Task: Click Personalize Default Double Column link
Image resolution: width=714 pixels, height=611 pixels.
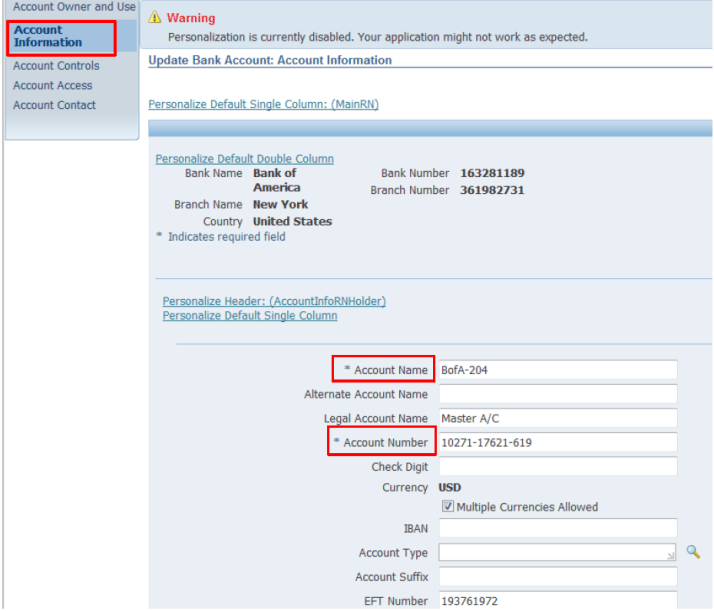Action: 244,159
